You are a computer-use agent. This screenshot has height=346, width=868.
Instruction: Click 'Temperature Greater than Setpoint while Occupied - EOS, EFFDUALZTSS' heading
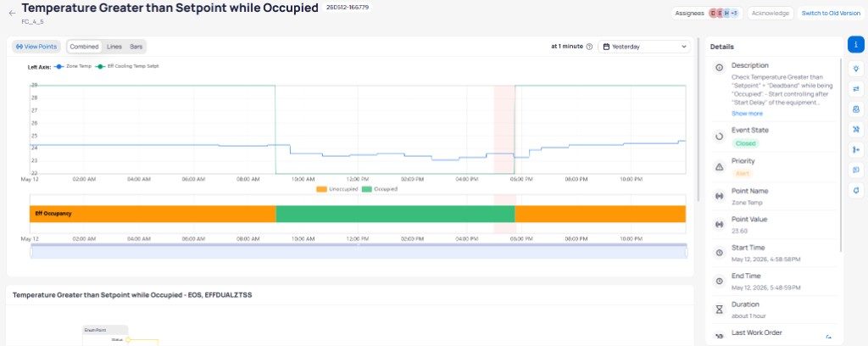click(x=132, y=295)
